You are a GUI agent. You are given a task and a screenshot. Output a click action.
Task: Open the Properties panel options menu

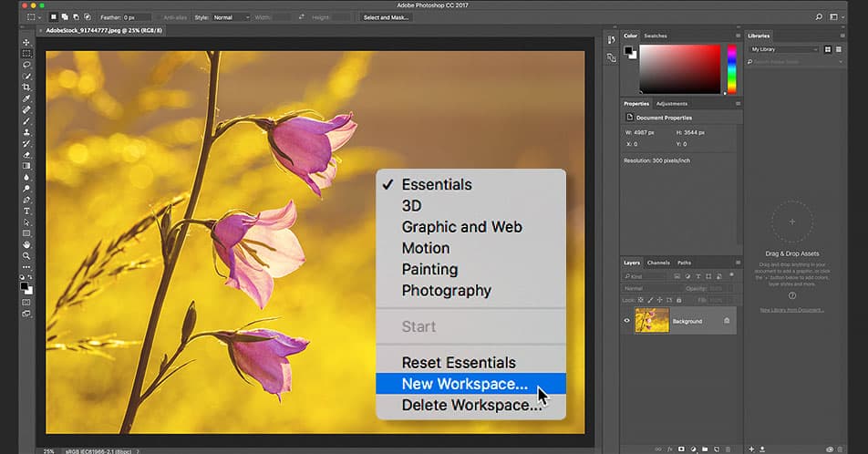[738, 104]
